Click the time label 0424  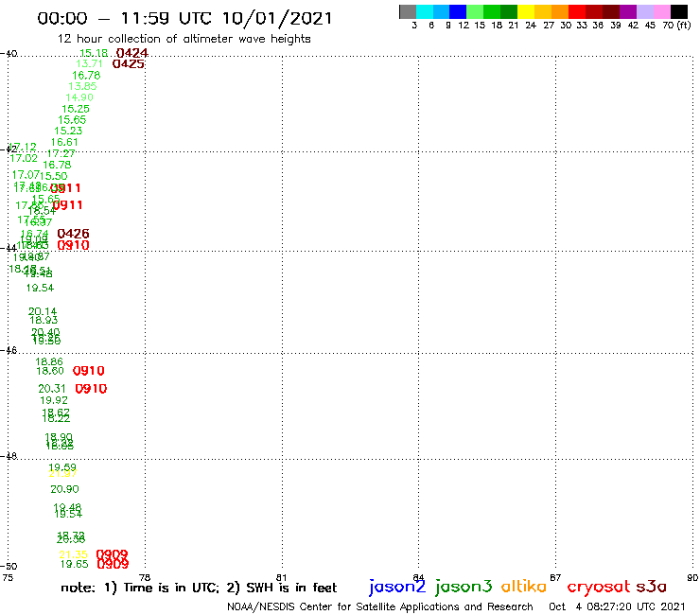(131, 53)
